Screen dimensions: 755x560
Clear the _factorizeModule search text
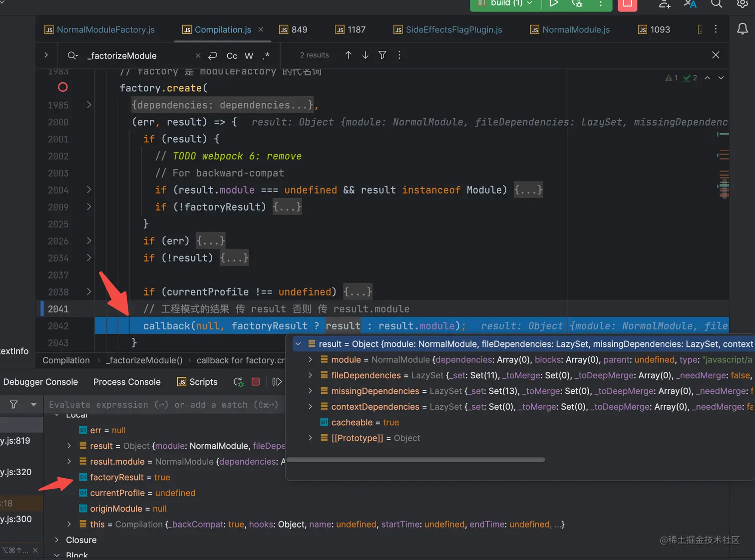click(198, 55)
